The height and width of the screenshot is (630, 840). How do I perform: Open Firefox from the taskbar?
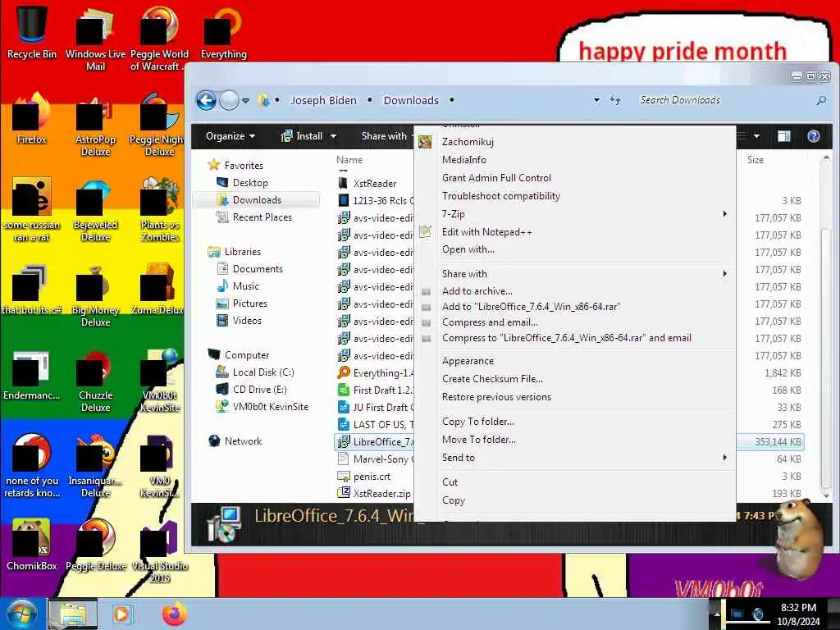174,614
